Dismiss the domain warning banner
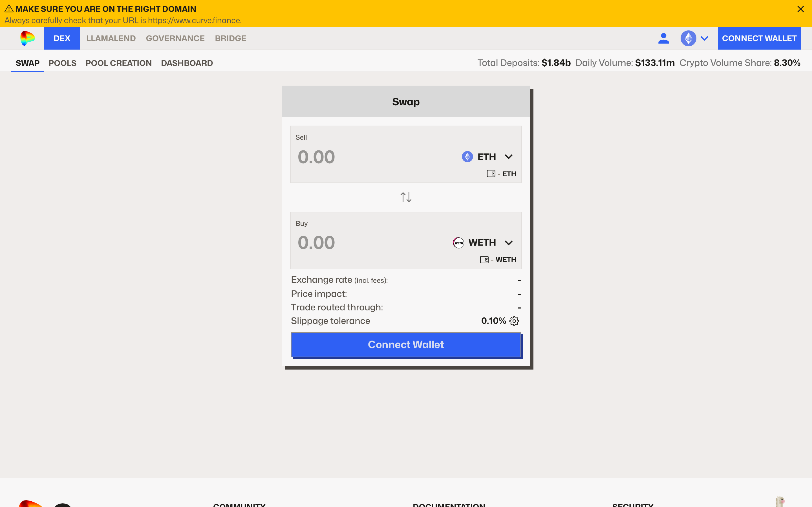The width and height of the screenshot is (812, 507). (x=800, y=9)
